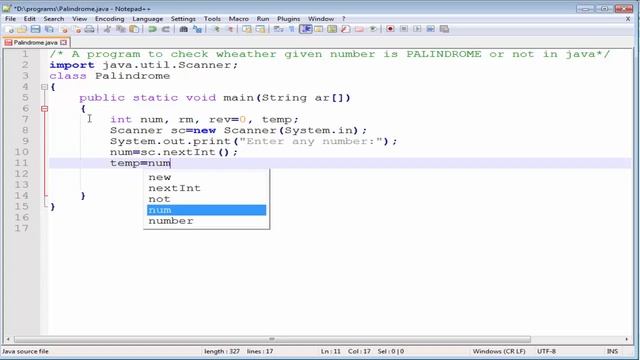Choose 'not' from autocomplete list

(206, 199)
